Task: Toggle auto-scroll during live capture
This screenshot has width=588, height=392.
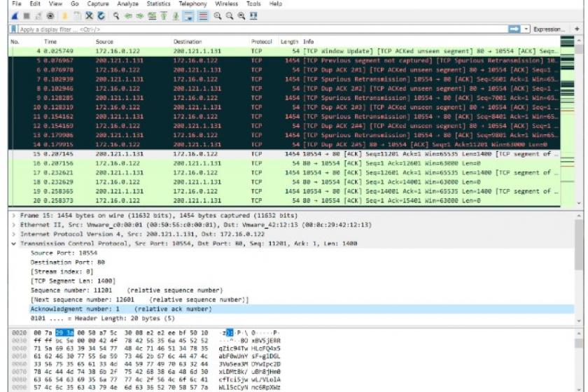Action: coord(188,16)
